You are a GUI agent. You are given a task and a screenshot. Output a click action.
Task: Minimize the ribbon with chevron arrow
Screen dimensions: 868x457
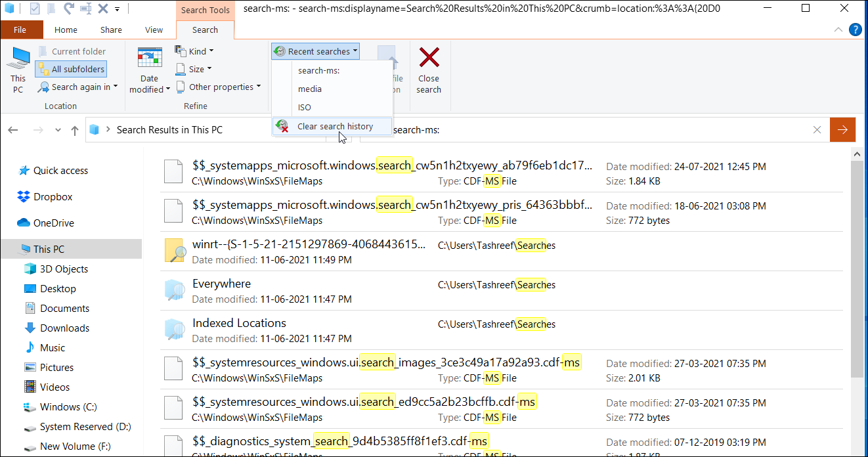[838, 30]
